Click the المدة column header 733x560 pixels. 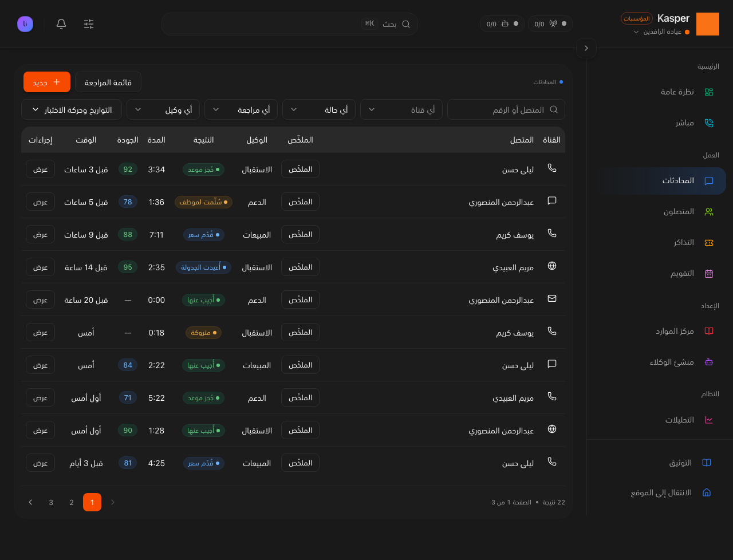(156, 140)
